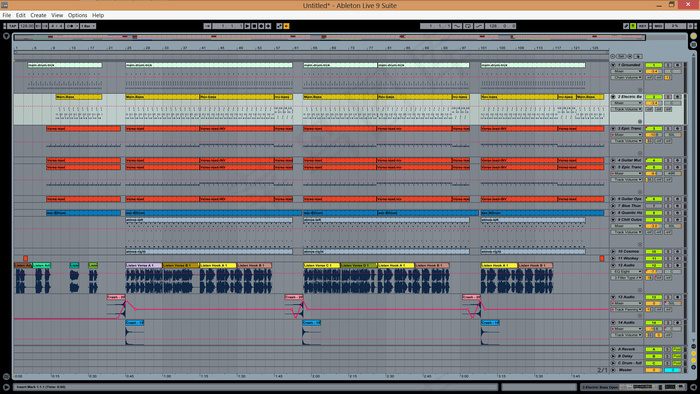Open the quantization 1 Bar menu
This screenshot has height=394, width=700.
click(88, 26)
